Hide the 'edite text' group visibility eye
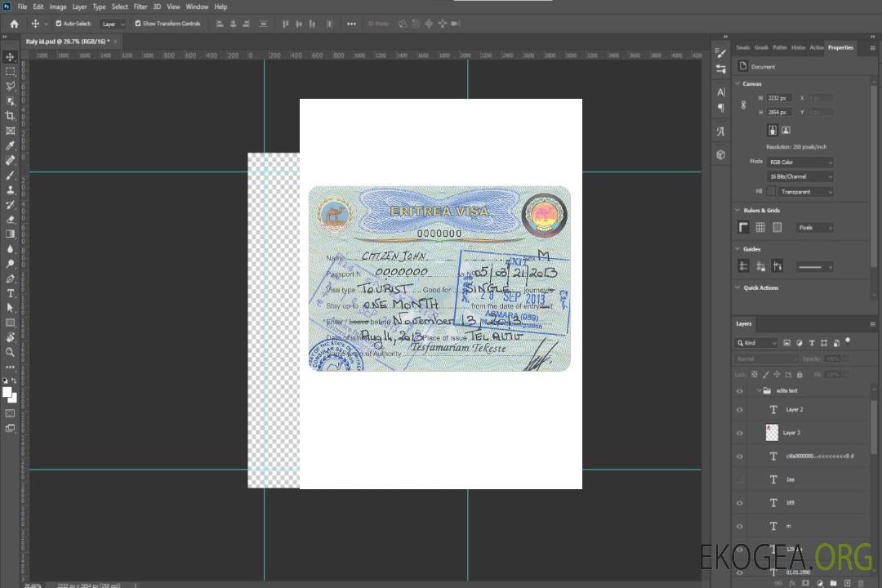Image resolution: width=882 pixels, height=588 pixels. click(x=740, y=391)
